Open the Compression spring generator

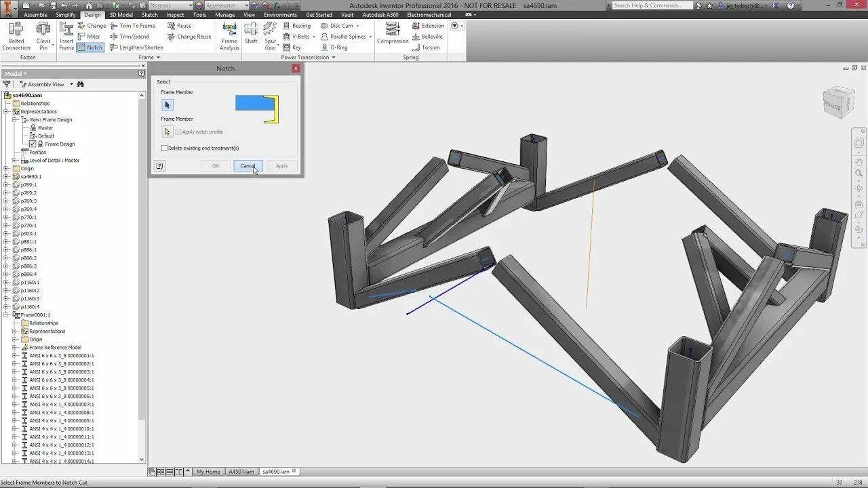coord(393,34)
